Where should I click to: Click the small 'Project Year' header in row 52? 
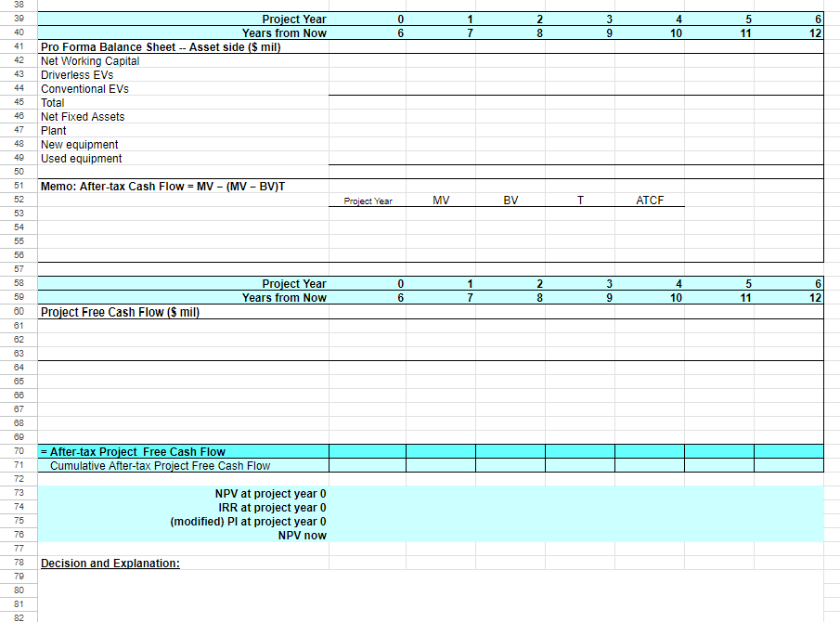(x=368, y=201)
